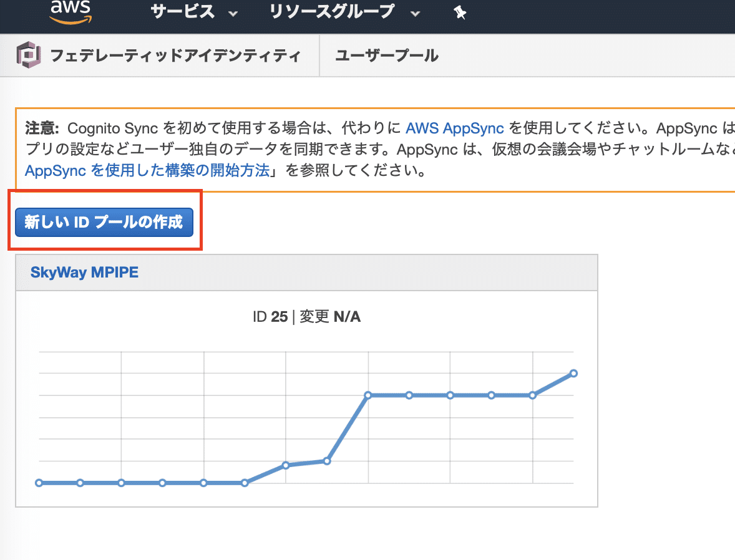The image size is (735, 560).
Task: Click the AWS logo in the navigation bar
Action: pos(71,12)
